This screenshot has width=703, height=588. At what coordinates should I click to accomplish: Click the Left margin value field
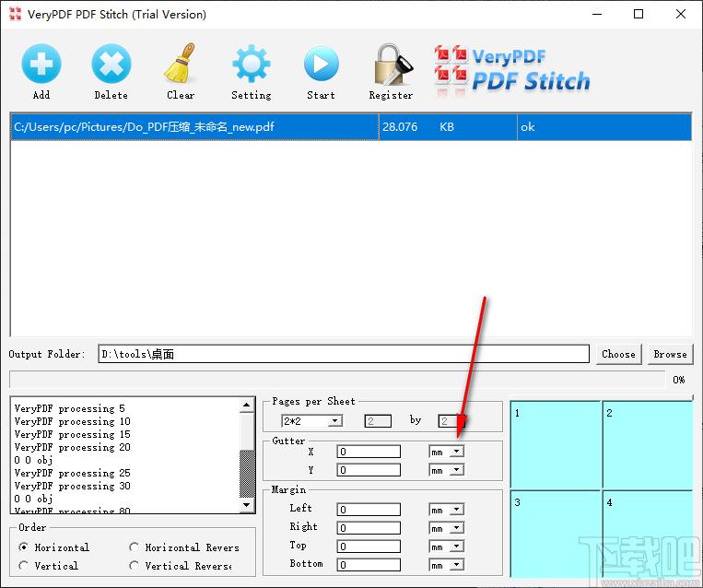[x=369, y=509]
